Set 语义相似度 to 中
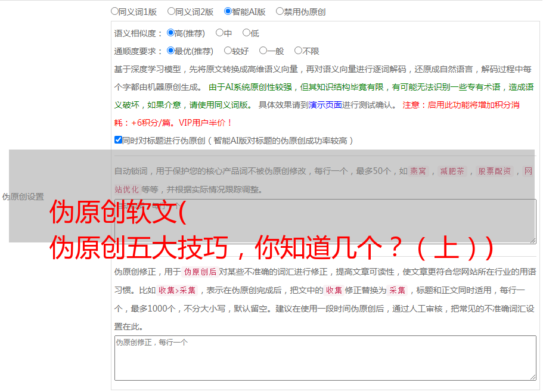This screenshot has height=392, width=543. pyautogui.click(x=219, y=33)
